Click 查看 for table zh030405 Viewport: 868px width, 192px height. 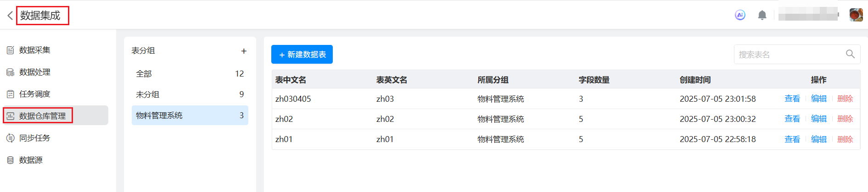coord(792,99)
